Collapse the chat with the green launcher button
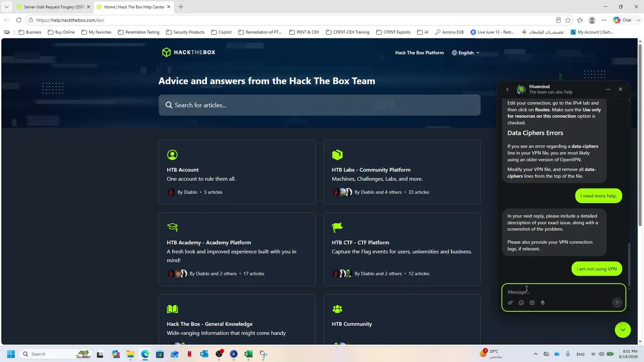644x362 pixels. tap(623, 330)
